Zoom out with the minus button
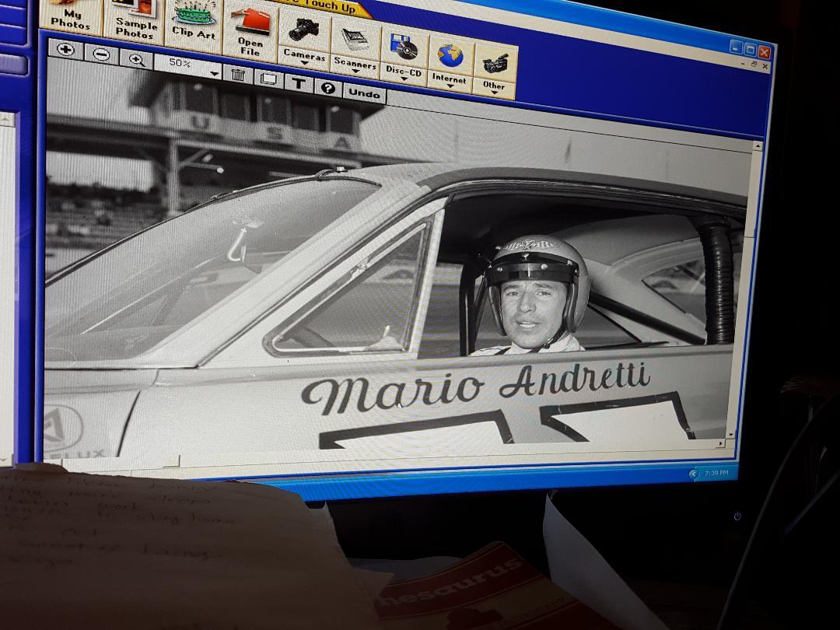Image resolution: width=840 pixels, height=630 pixels. [101, 54]
